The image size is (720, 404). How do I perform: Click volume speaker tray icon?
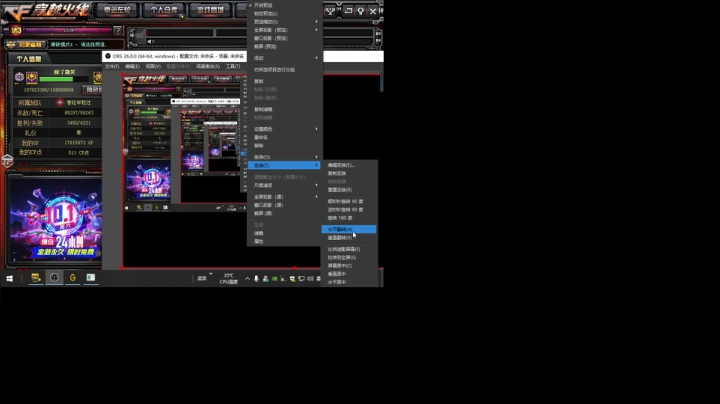[310, 279]
